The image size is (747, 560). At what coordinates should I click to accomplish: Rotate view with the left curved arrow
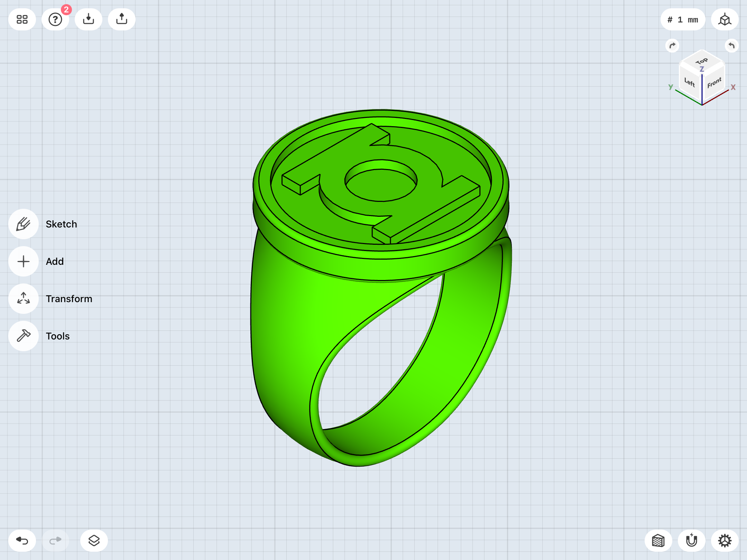pos(672,46)
